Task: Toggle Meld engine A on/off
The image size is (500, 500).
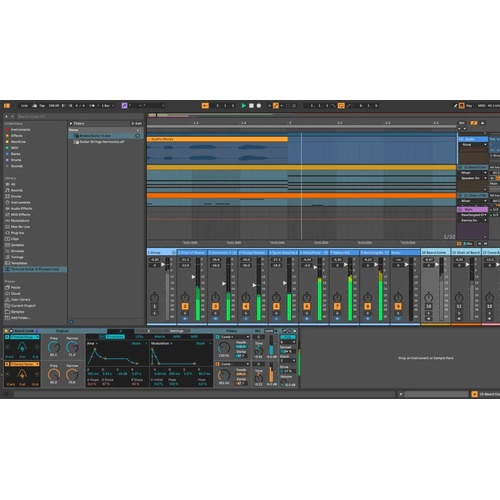Action: [7, 337]
